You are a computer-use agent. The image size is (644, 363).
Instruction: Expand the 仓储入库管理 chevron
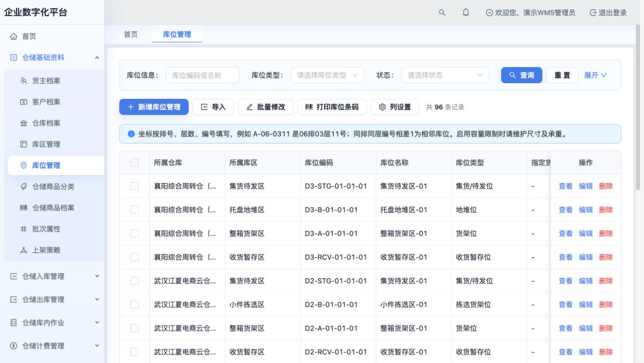pos(97,276)
